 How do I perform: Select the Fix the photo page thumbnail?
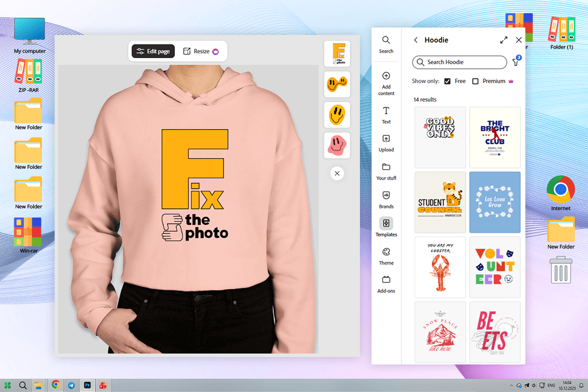click(x=336, y=53)
